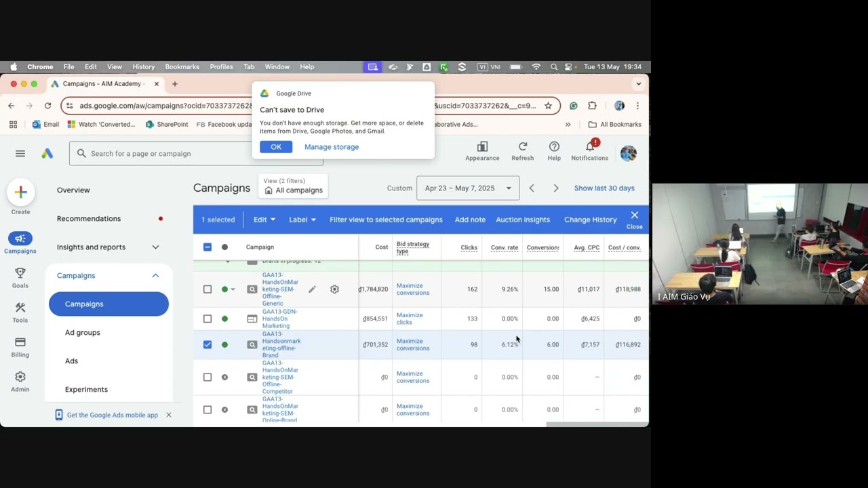Open the History menu
This screenshot has width=868, height=488.
tap(143, 67)
